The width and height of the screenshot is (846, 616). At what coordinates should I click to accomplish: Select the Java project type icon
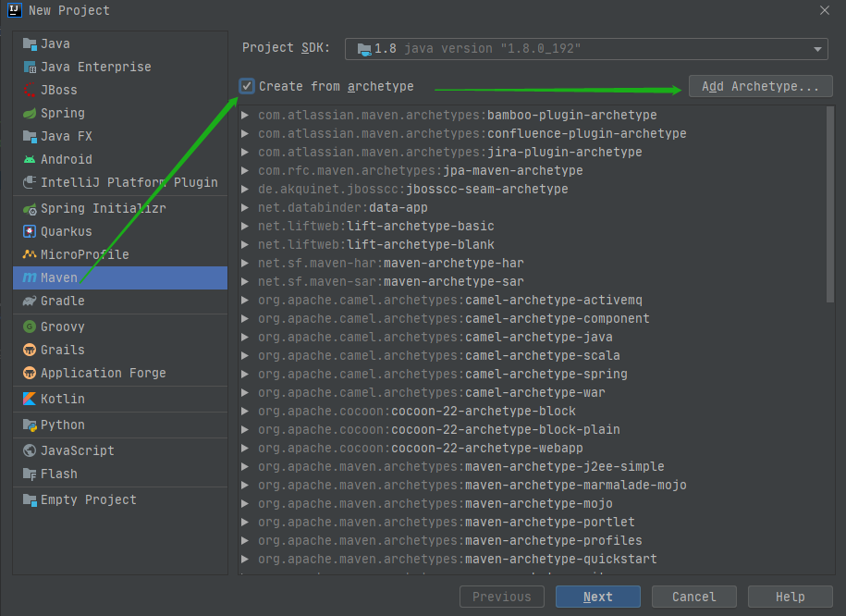coord(30,43)
